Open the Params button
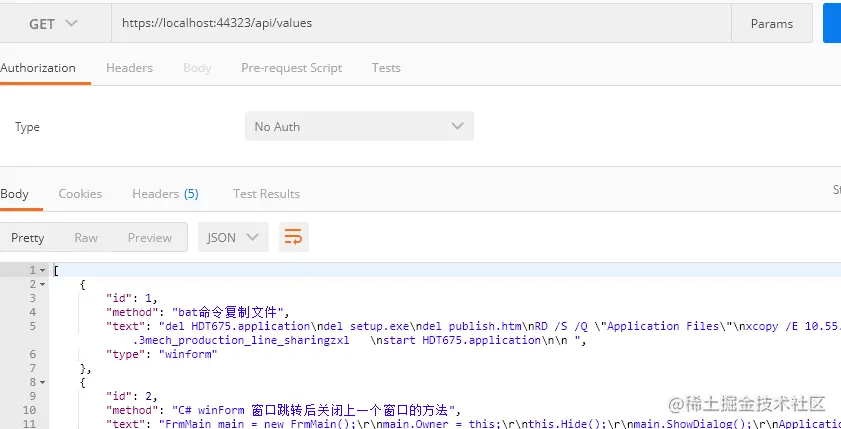The height and width of the screenshot is (429, 841). pyautogui.click(x=771, y=24)
